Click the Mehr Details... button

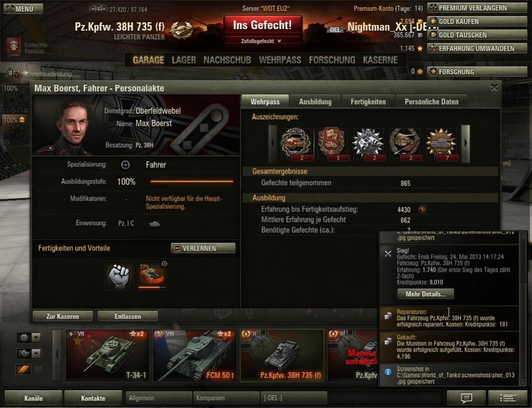pyautogui.click(x=425, y=294)
